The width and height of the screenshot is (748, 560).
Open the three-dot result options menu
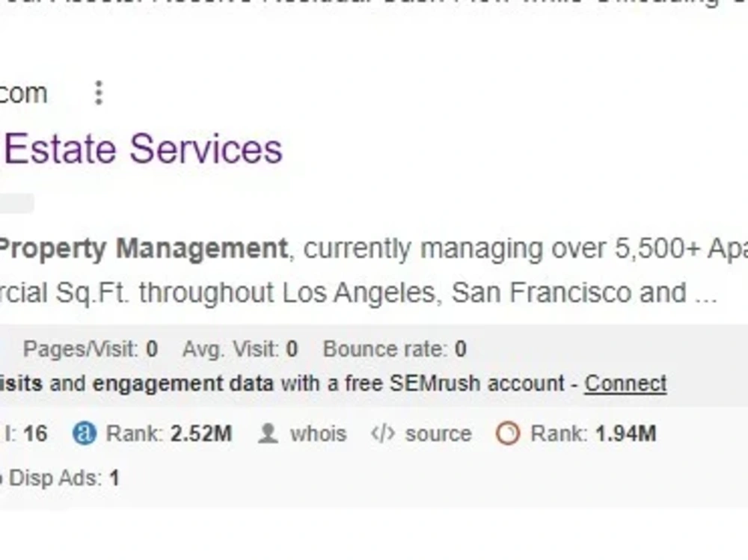(x=99, y=93)
